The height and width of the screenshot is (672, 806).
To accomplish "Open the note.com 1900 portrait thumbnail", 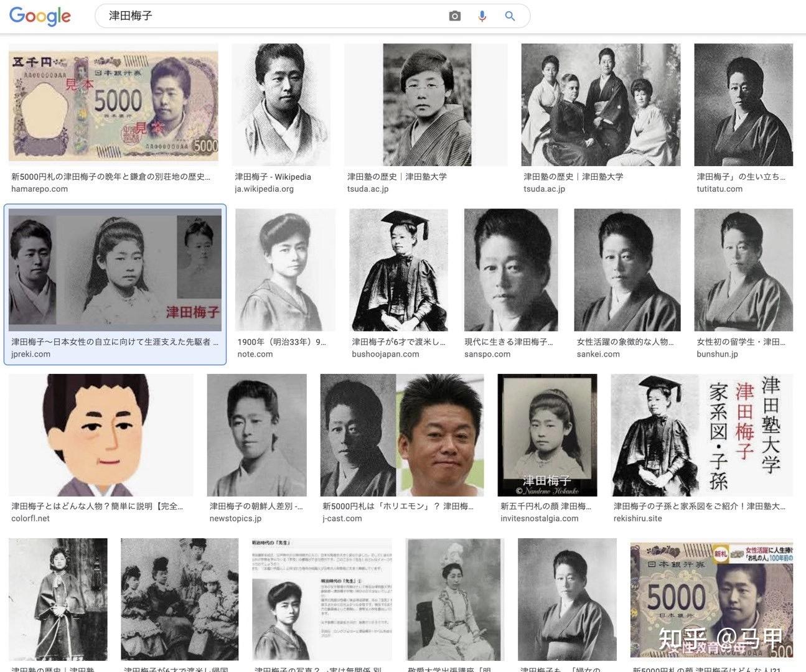I will (285, 269).
